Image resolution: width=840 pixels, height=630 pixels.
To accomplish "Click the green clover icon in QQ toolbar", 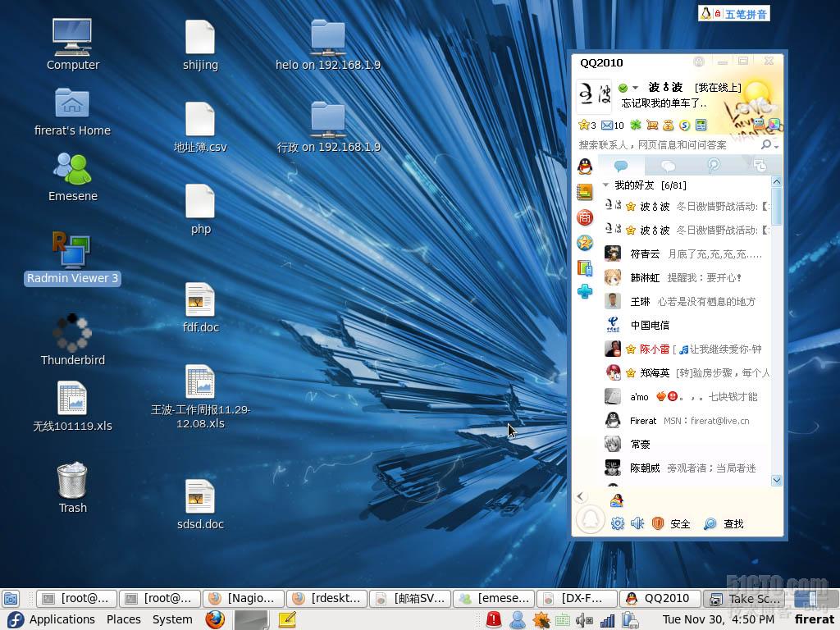I will [636, 126].
